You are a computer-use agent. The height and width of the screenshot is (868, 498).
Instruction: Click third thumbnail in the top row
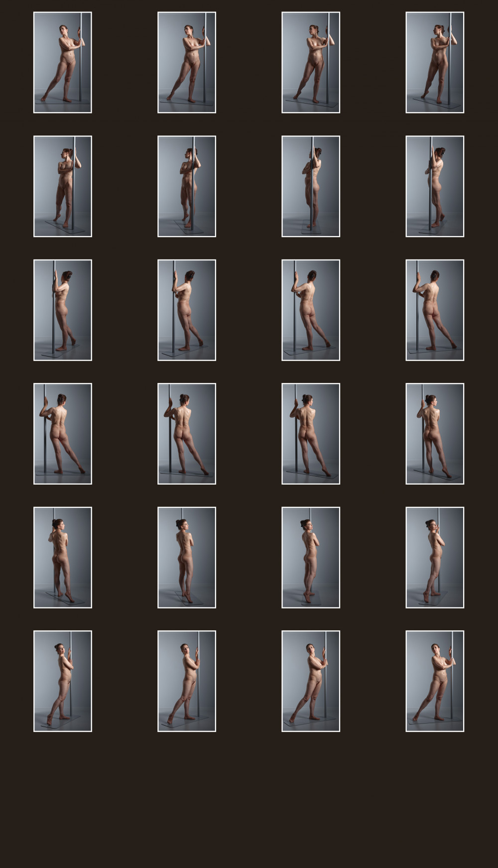point(311,63)
